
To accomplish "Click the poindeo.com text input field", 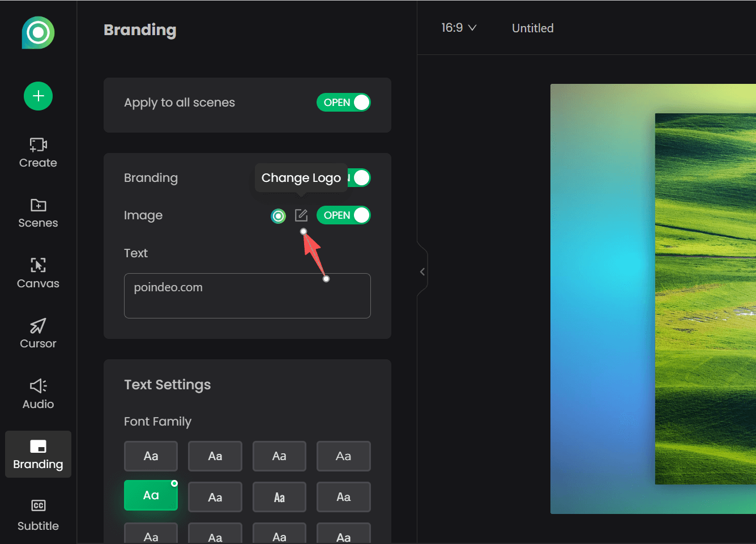I will coord(247,295).
